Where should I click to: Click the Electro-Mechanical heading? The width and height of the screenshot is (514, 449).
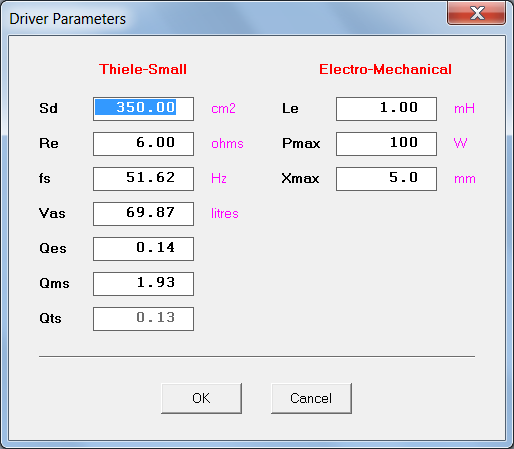click(385, 69)
